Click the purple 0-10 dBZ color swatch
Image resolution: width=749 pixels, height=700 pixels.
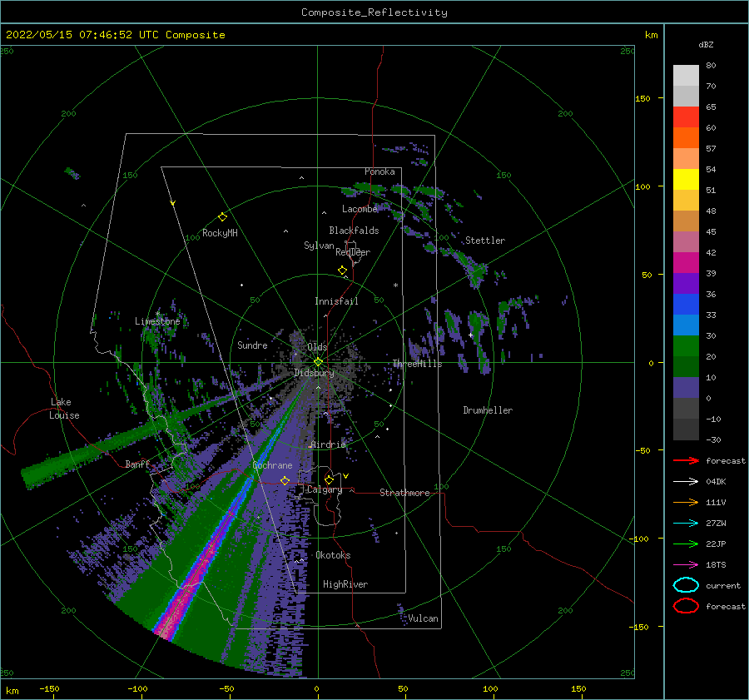(686, 387)
